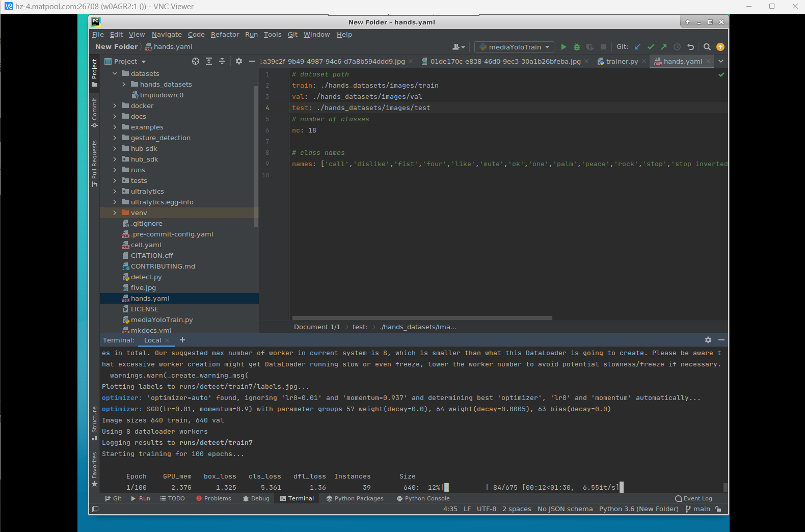
Task: Show the TODO tool window
Action: [173, 498]
